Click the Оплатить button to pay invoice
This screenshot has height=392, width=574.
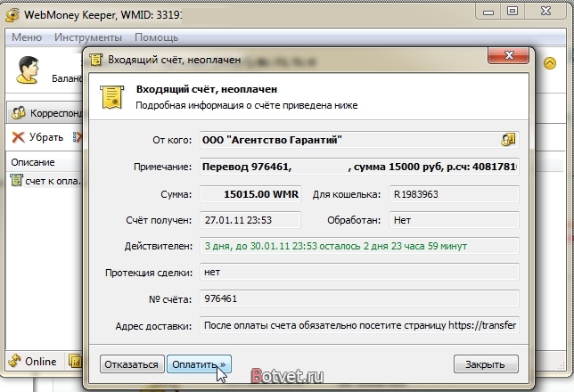pyautogui.click(x=199, y=364)
